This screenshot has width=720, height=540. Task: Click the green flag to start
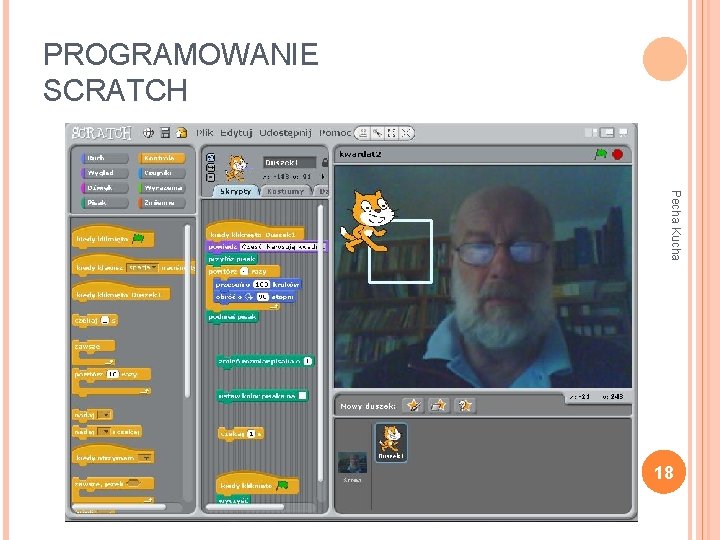pyautogui.click(x=600, y=154)
